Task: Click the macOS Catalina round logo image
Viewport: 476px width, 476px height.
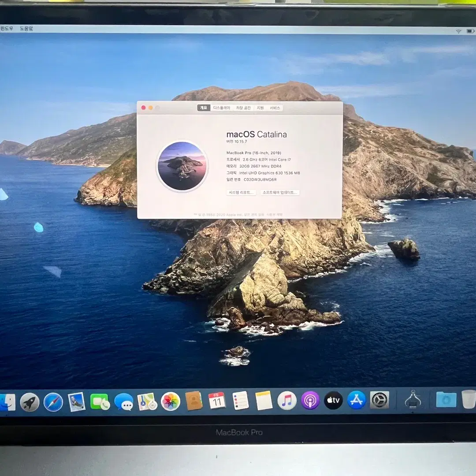Action: click(182, 166)
